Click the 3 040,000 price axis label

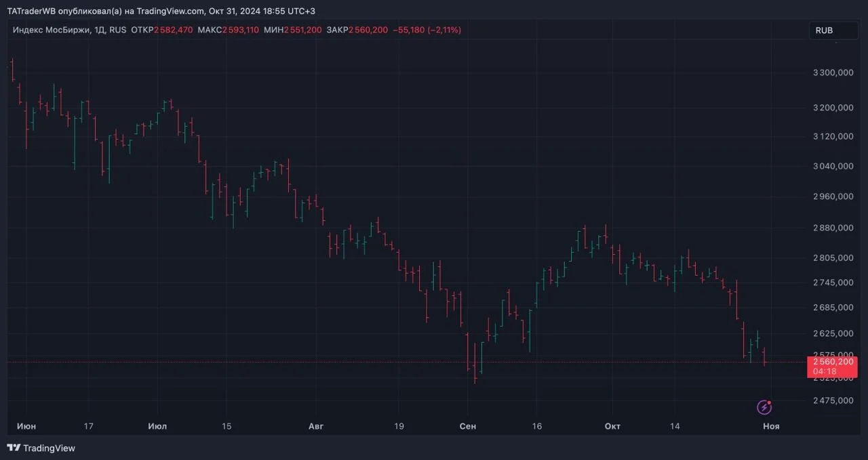[833, 166]
